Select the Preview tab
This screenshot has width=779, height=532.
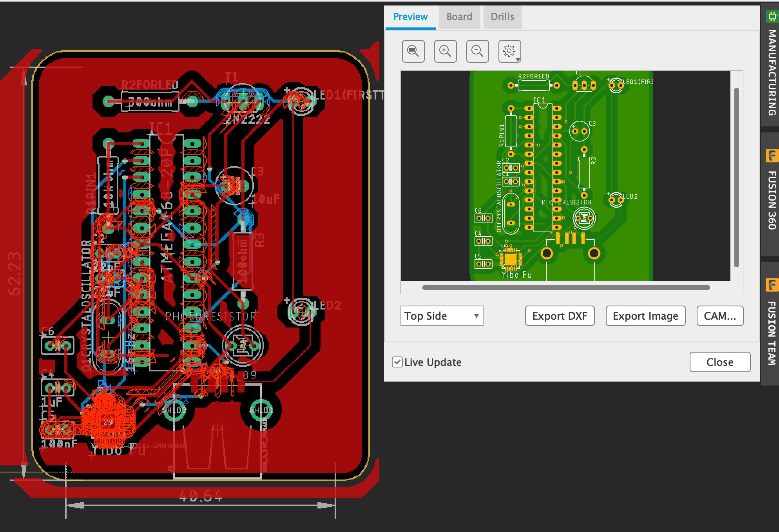point(410,17)
